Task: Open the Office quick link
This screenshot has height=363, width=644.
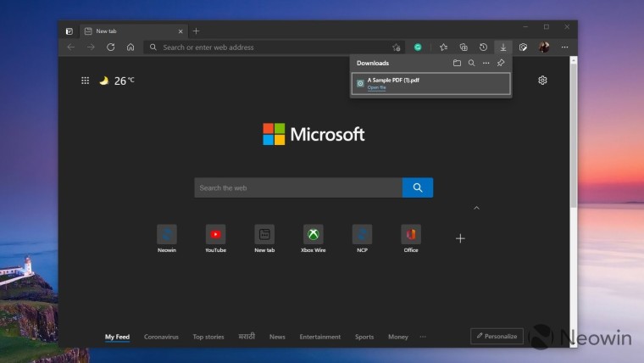Action: click(411, 238)
